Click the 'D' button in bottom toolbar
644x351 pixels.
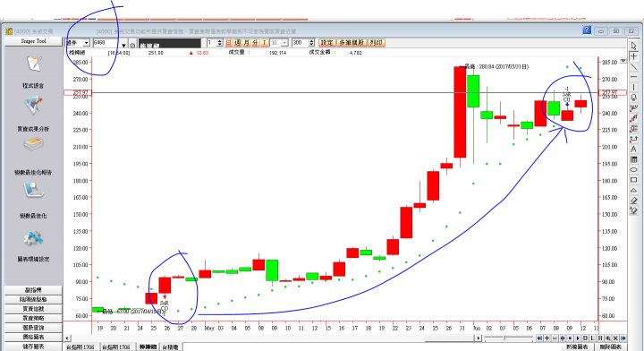(585, 338)
